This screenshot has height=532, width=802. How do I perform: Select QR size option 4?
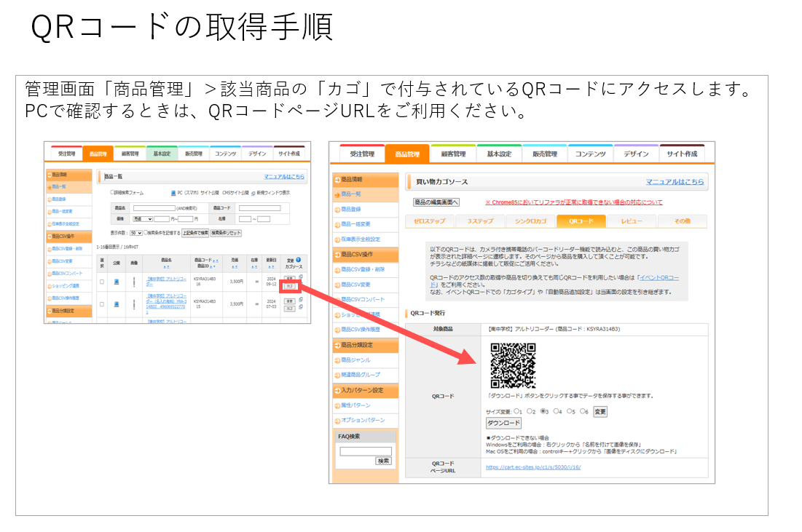click(557, 411)
